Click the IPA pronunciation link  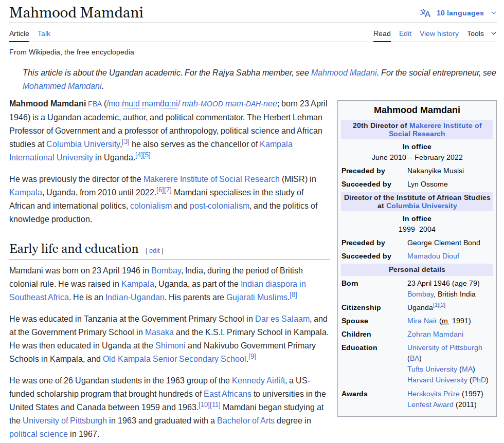144,104
